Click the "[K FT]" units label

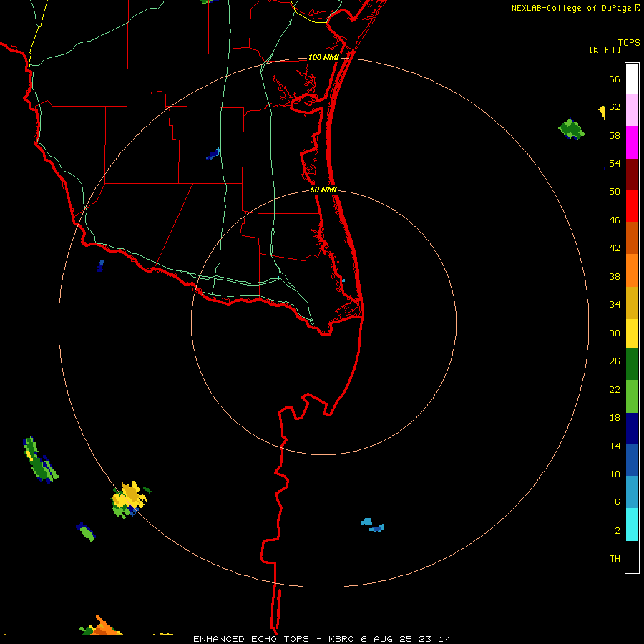point(605,50)
